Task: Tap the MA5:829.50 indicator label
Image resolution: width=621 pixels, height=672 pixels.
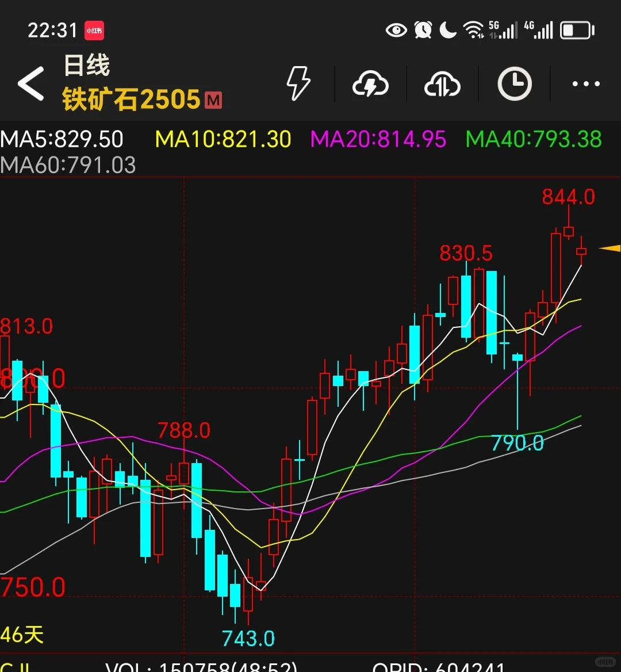Action: tap(62, 139)
